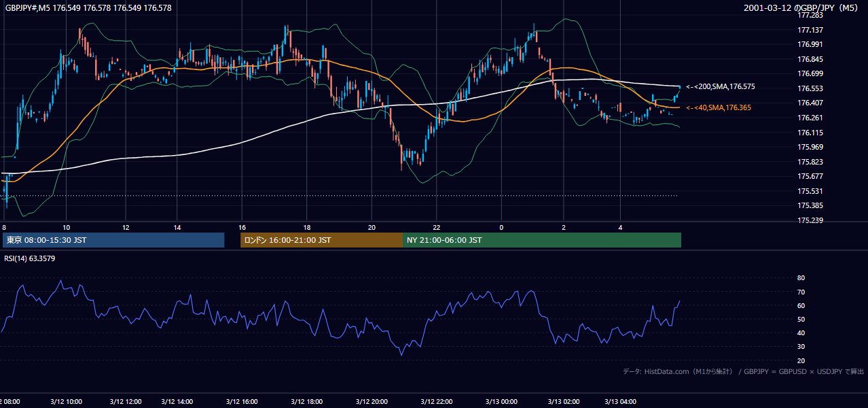Click the HistData.com data source note

(744, 371)
